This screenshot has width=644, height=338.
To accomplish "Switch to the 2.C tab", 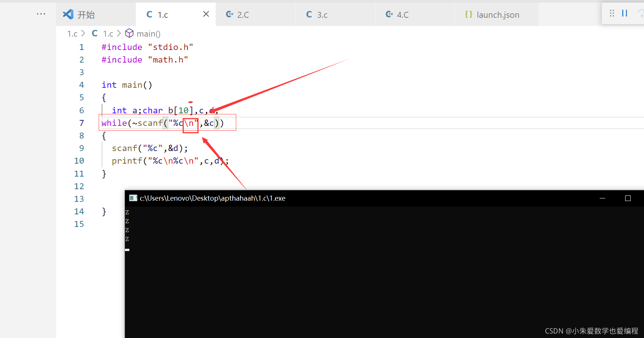I will 255,14.
